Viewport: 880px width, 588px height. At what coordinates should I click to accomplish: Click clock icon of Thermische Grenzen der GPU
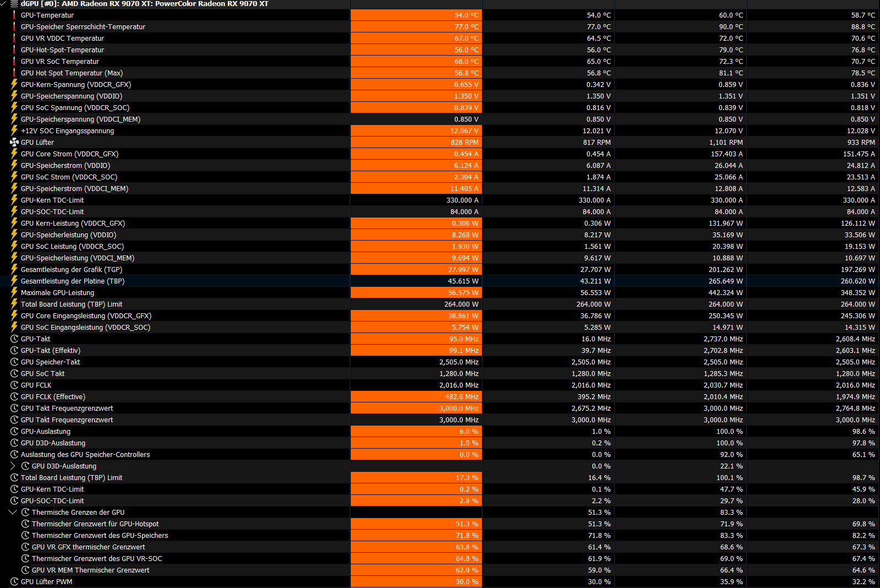(x=25, y=512)
